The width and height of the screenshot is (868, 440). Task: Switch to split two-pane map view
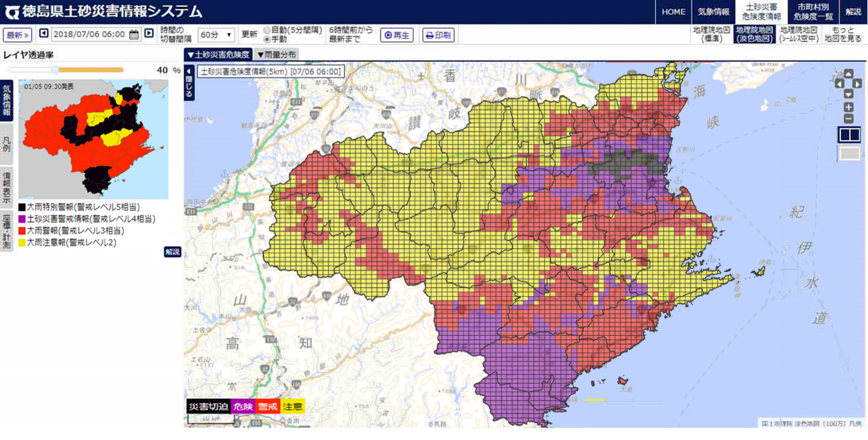tap(849, 135)
